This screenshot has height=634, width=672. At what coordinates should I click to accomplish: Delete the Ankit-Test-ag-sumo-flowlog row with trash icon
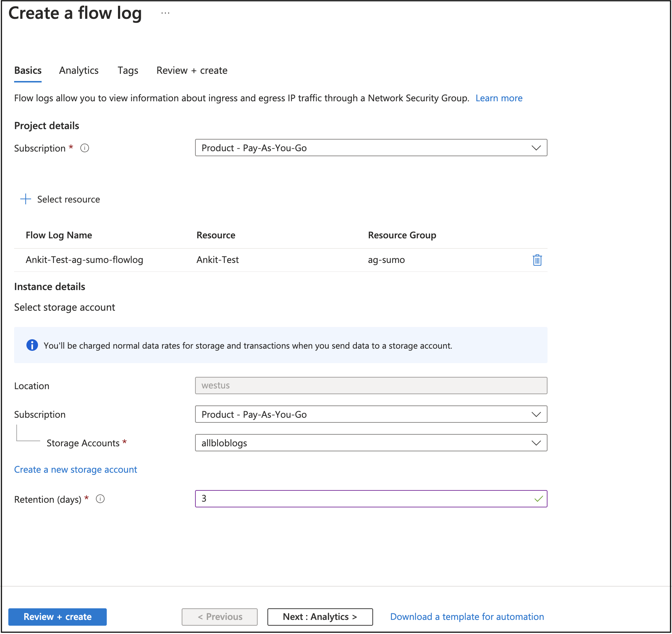(537, 260)
